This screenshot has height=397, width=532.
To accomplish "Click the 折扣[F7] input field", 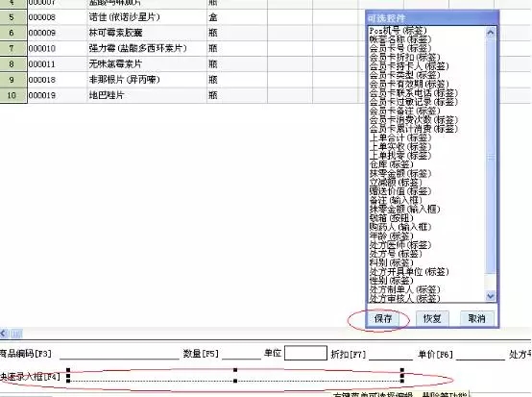I will coord(391,354).
